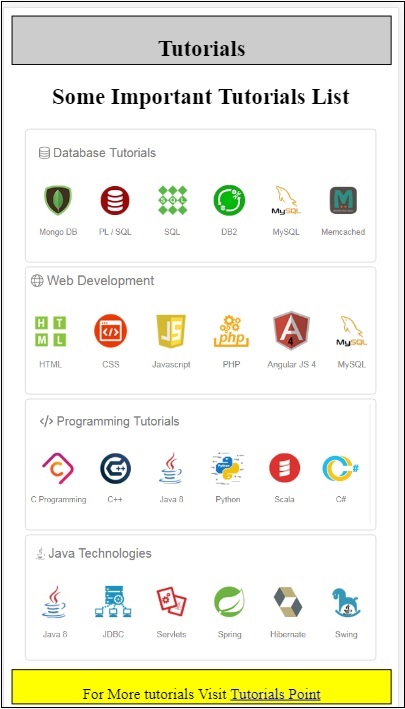
Task: Open the Python tutorial icon
Action: click(x=228, y=468)
